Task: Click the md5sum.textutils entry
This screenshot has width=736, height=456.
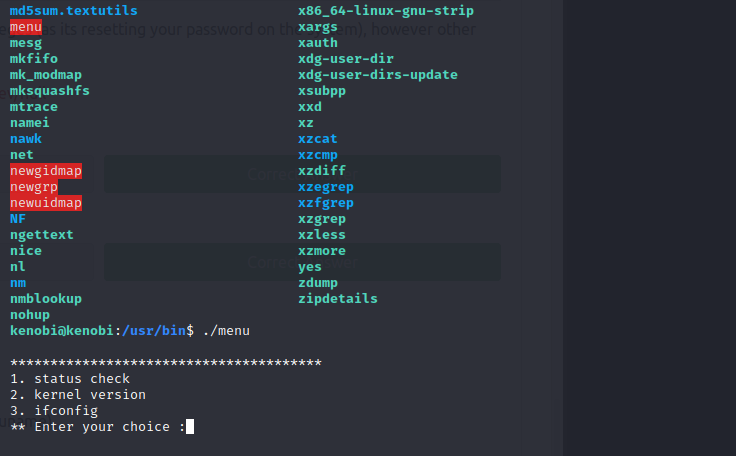Action: 74,11
